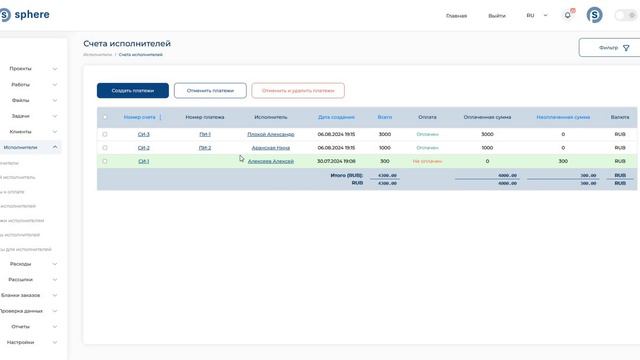
Task: Click the Номер платежа column header
Action: point(205,117)
